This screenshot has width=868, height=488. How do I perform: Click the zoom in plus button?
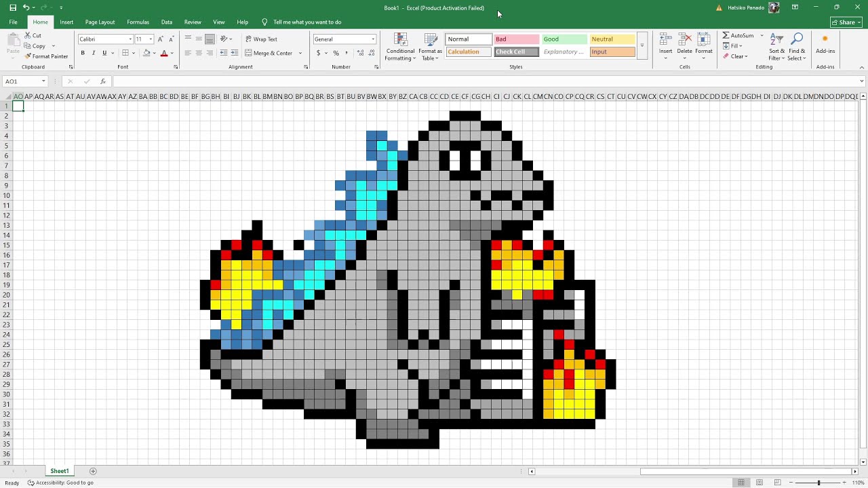(x=845, y=483)
